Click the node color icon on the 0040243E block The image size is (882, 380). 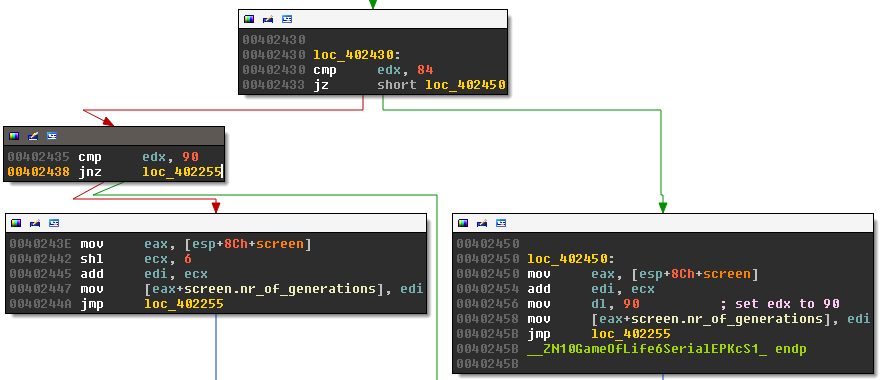pyautogui.click(x=16, y=223)
